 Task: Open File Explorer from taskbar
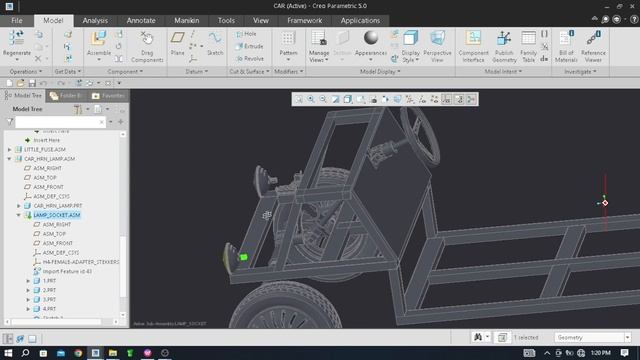point(113,353)
